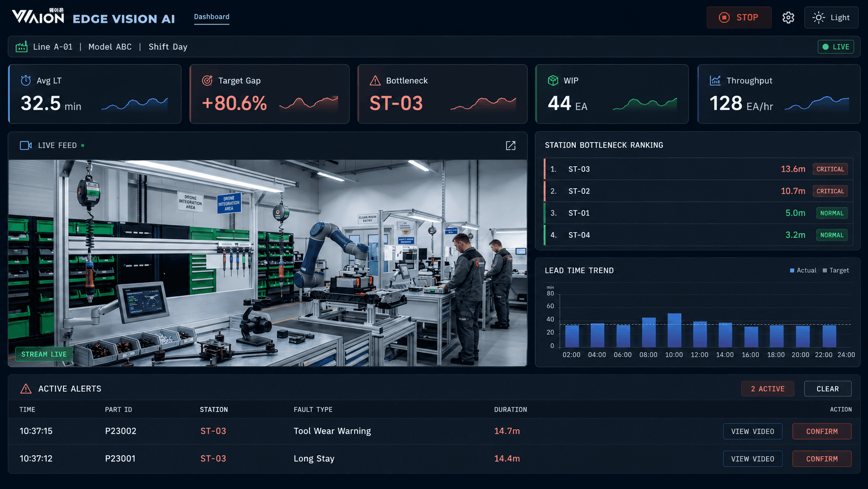Screen dimensions: 868x489
Task: Click the Active Alerts warning icon
Action: pos(25,389)
